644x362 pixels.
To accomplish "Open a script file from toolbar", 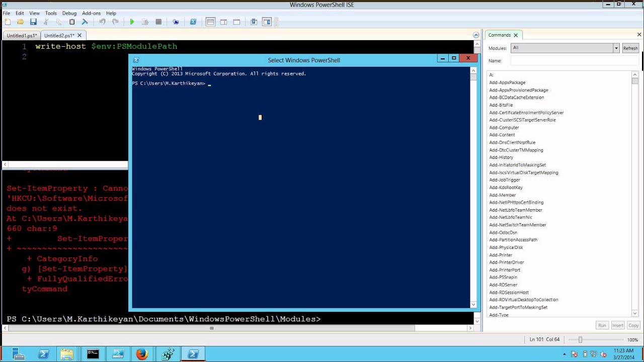I will tap(21, 22).
